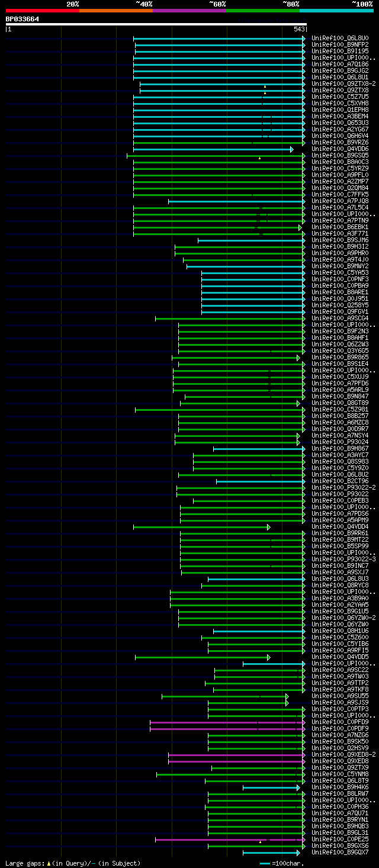Click the BP033664 query name
Viewport: 379px width, 868px height.
click(x=23, y=19)
